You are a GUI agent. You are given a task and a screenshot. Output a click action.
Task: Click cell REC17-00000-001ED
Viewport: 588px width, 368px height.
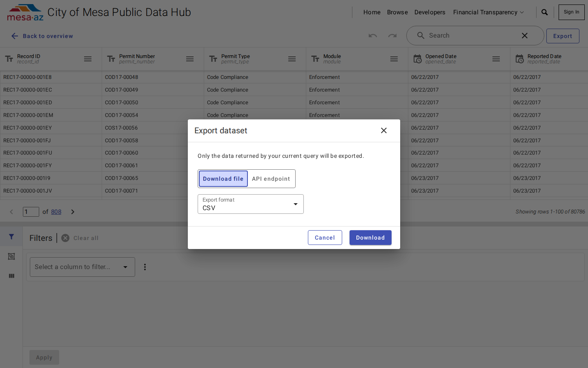pyautogui.click(x=51, y=102)
